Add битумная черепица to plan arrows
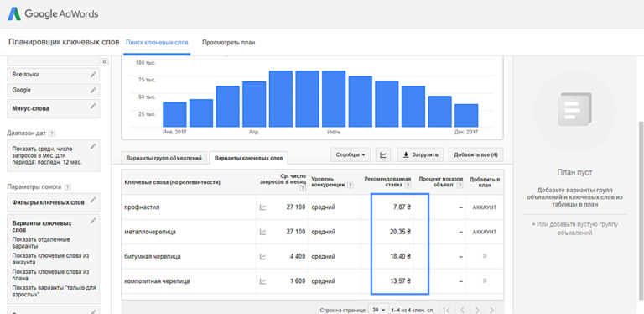The height and width of the screenshot is (314, 644). (485, 256)
